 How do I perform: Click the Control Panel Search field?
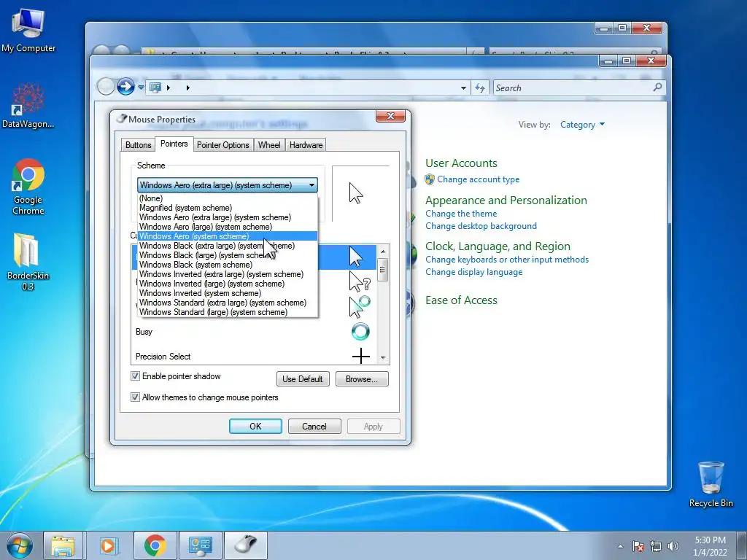coord(572,87)
